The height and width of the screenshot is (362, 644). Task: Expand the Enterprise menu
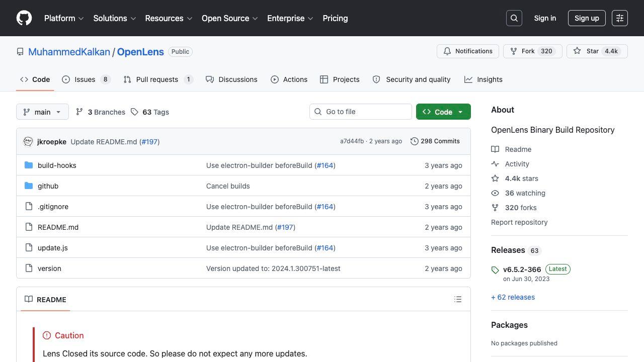tap(290, 18)
